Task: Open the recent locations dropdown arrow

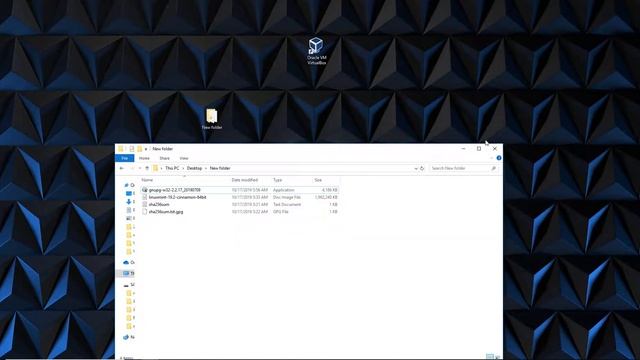Action: [140, 168]
